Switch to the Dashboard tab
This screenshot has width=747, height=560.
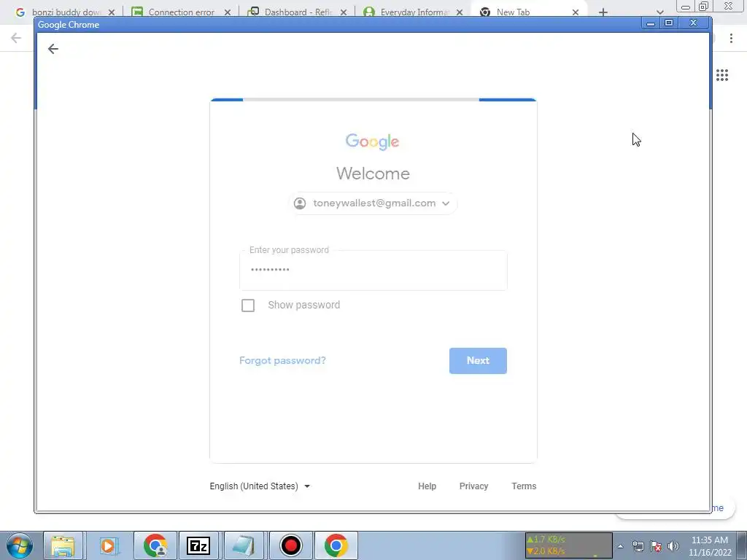pos(298,12)
